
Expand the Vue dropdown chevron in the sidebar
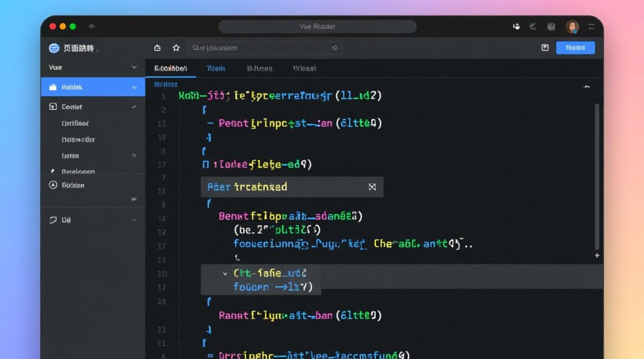pos(134,67)
